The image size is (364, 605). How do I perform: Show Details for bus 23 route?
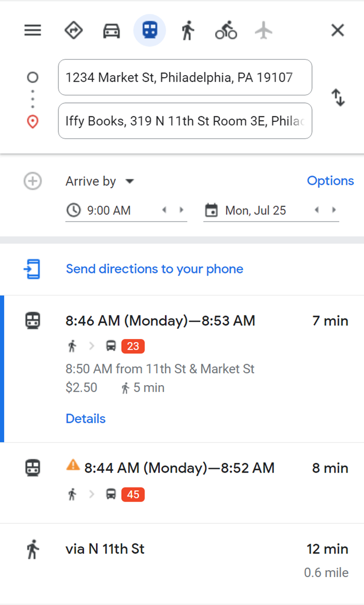(x=86, y=418)
